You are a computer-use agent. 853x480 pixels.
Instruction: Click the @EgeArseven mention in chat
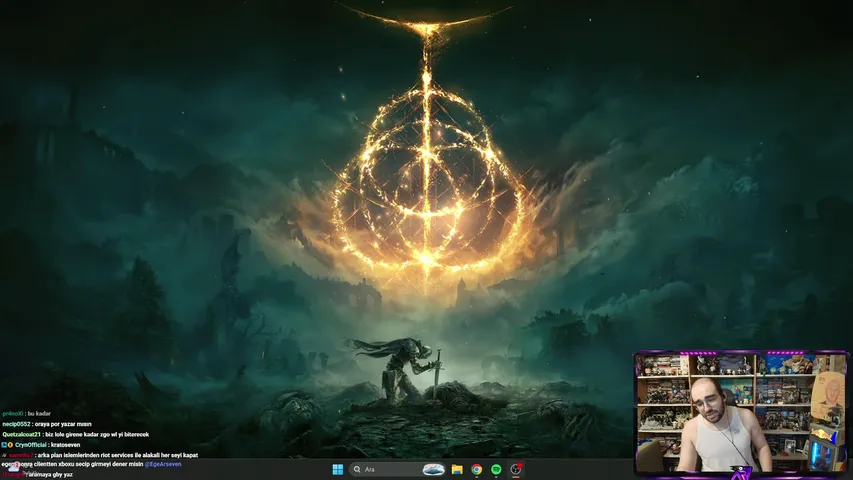163,464
